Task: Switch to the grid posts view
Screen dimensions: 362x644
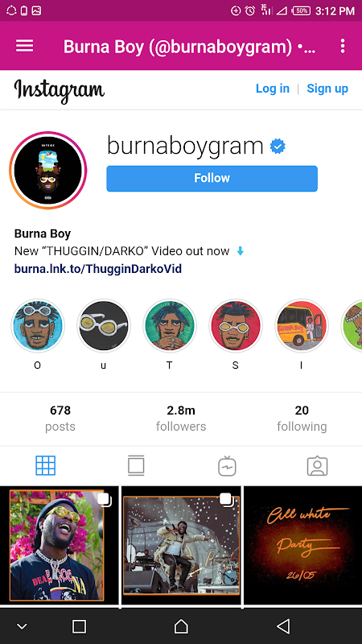Action: [x=46, y=466]
